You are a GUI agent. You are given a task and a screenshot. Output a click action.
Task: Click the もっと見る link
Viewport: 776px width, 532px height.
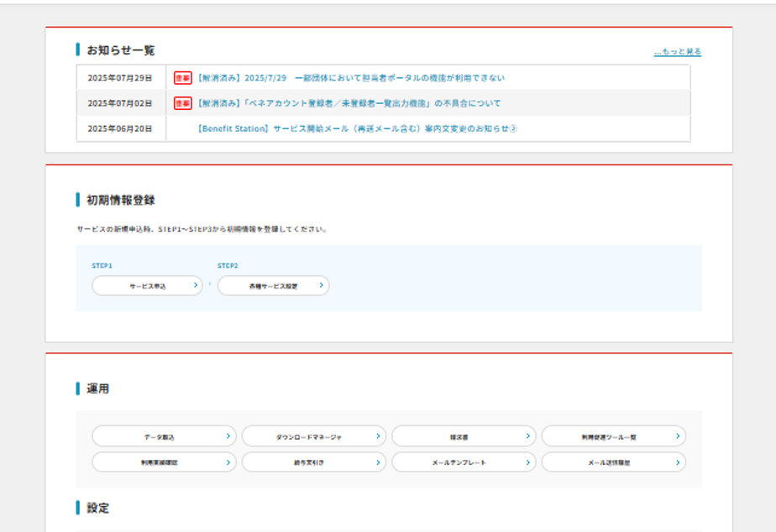[677, 52]
